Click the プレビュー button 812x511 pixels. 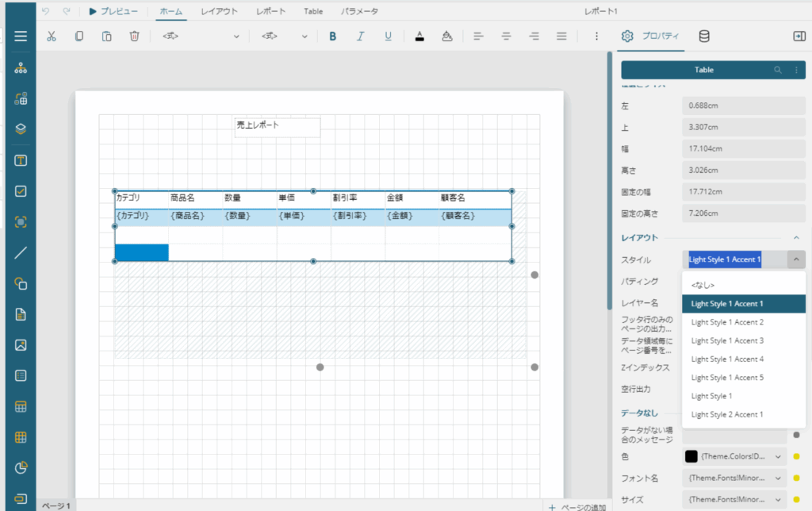click(113, 12)
